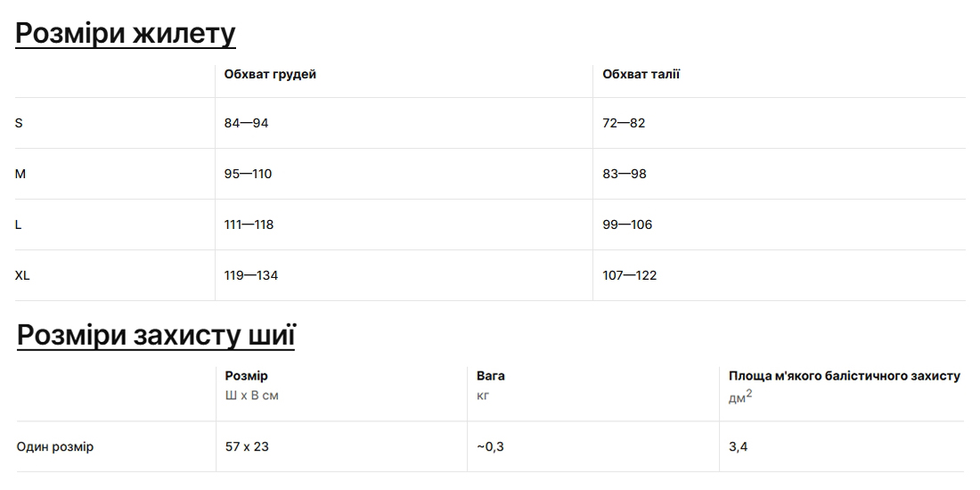Select the 'Обхват грудей' column header
Screen dimensions: 980x490
270,74
